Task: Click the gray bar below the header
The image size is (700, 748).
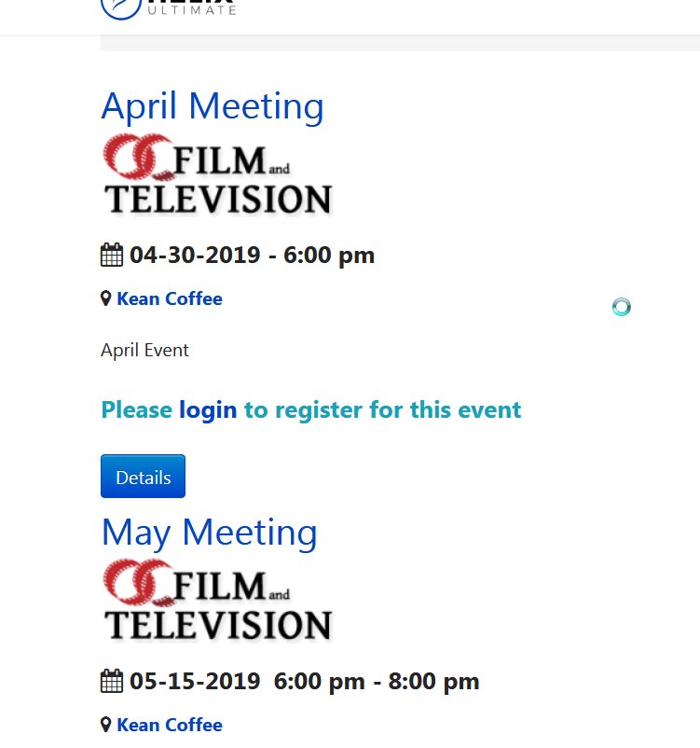Action: click(400, 43)
